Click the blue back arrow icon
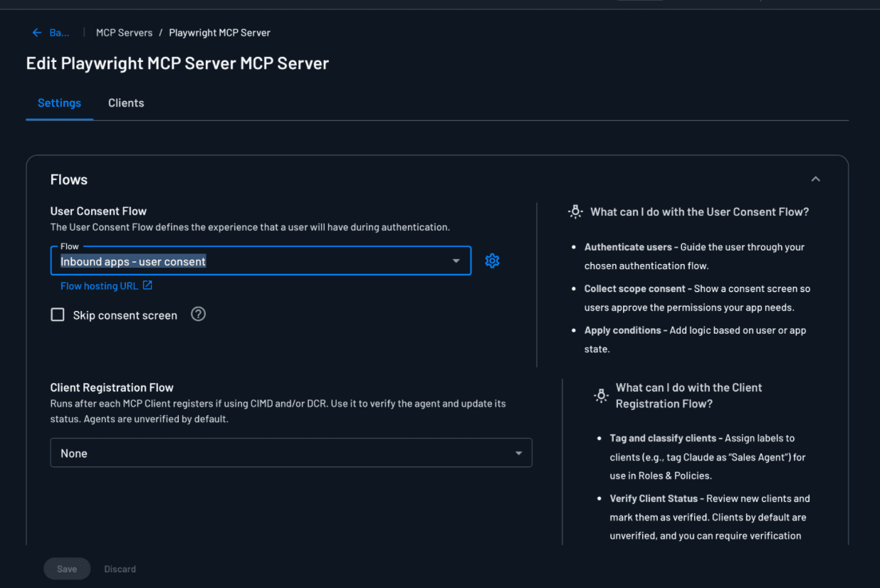The height and width of the screenshot is (588, 880). (36, 32)
